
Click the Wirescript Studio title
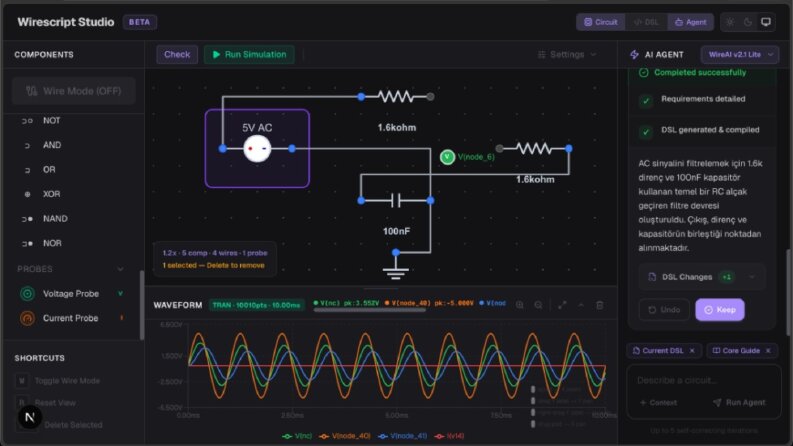[x=66, y=22]
